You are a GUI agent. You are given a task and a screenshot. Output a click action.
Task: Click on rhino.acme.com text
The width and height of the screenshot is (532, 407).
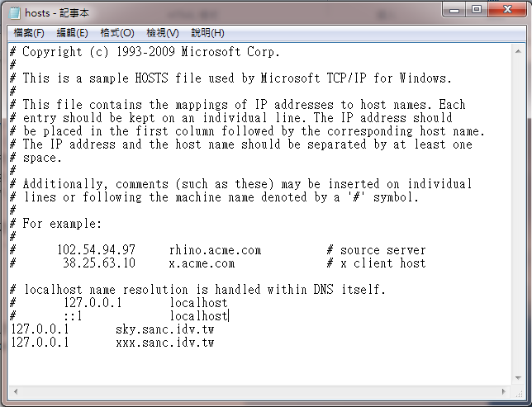click(x=215, y=250)
